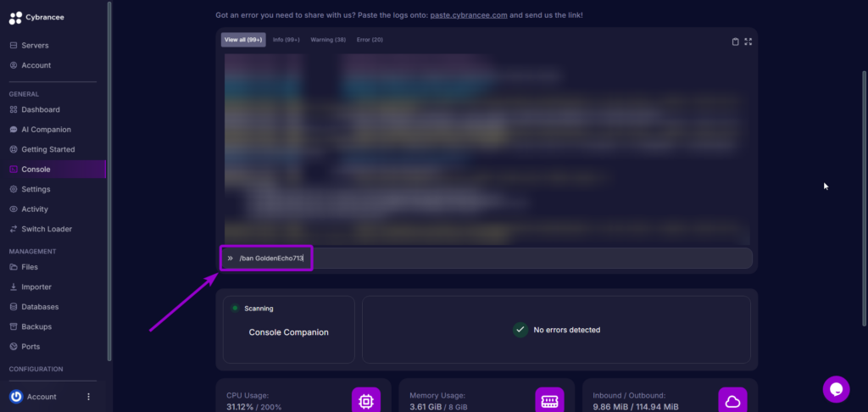The image size is (868, 412).
Task: Show only Warning logs
Action: (x=328, y=40)
